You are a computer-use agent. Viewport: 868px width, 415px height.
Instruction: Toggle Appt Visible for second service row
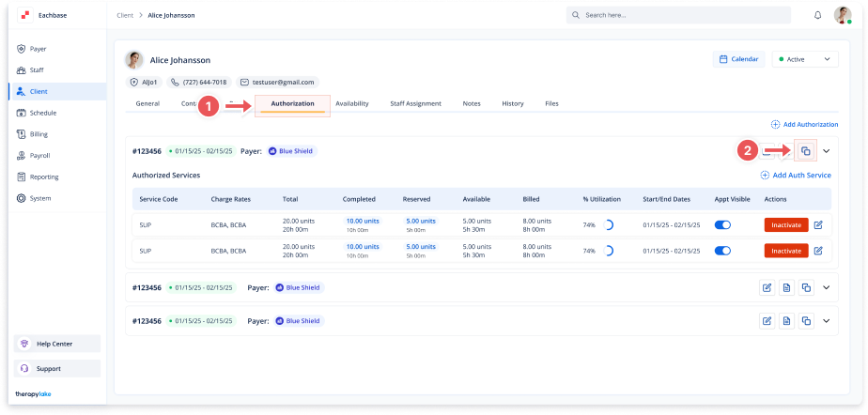click(x=723, y=251)
